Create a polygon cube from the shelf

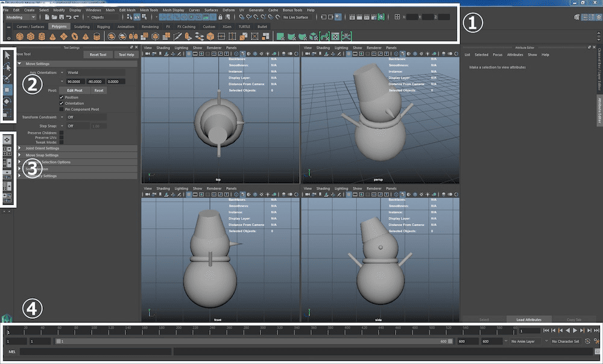click(31, 37)
